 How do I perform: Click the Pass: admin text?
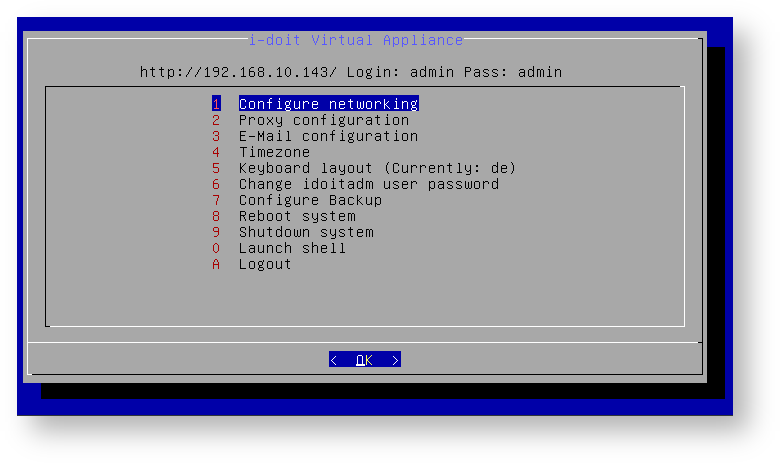(x=513, y=72)
